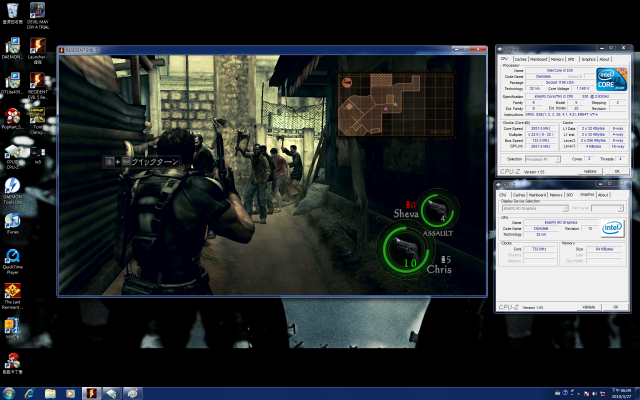Open the Processor Selection dropdown in CPU-Z

542,159
